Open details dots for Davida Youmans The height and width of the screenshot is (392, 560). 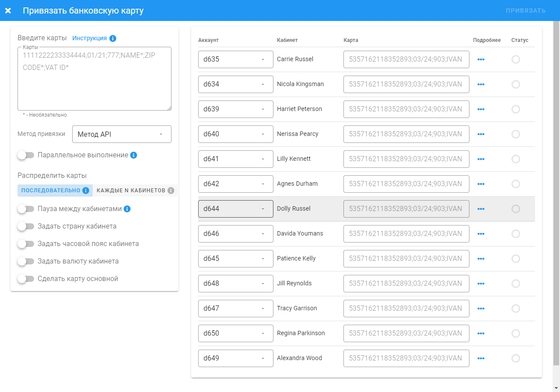pos(481,234)
